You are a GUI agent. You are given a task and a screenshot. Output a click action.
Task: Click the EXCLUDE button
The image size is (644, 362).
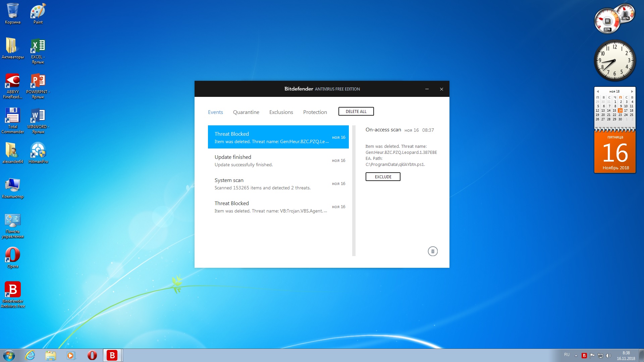click(x=383, y=177)
